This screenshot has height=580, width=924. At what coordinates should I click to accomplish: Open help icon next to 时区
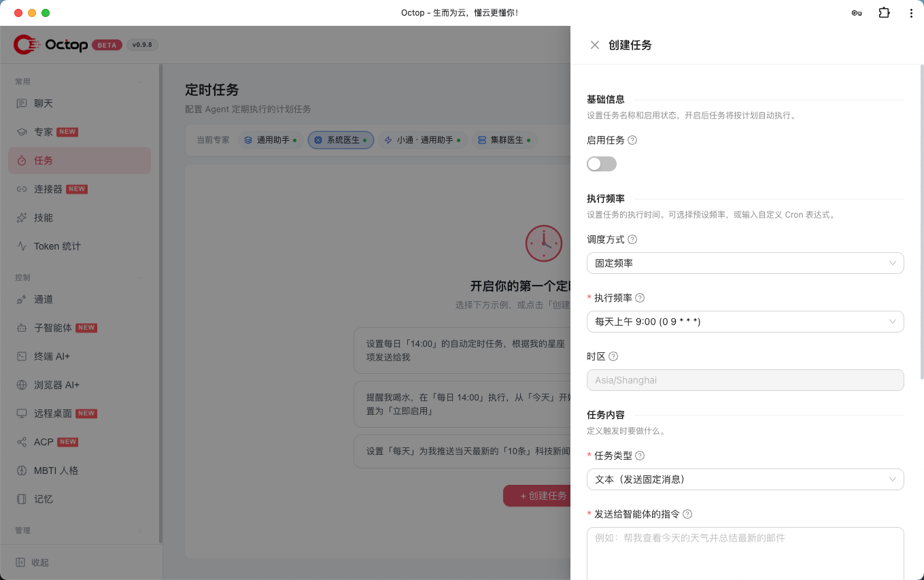pos(613,356)
